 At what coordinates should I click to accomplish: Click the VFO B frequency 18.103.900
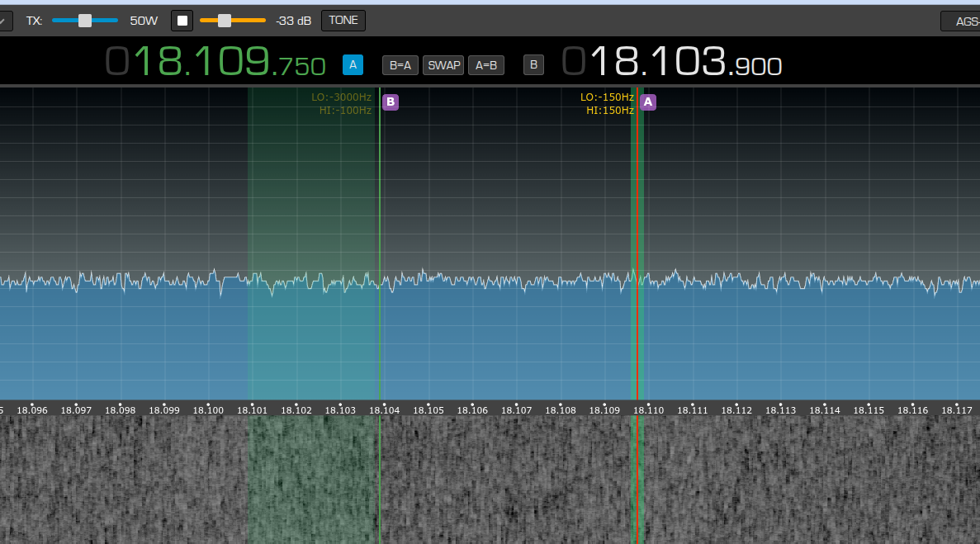[672, 62]
